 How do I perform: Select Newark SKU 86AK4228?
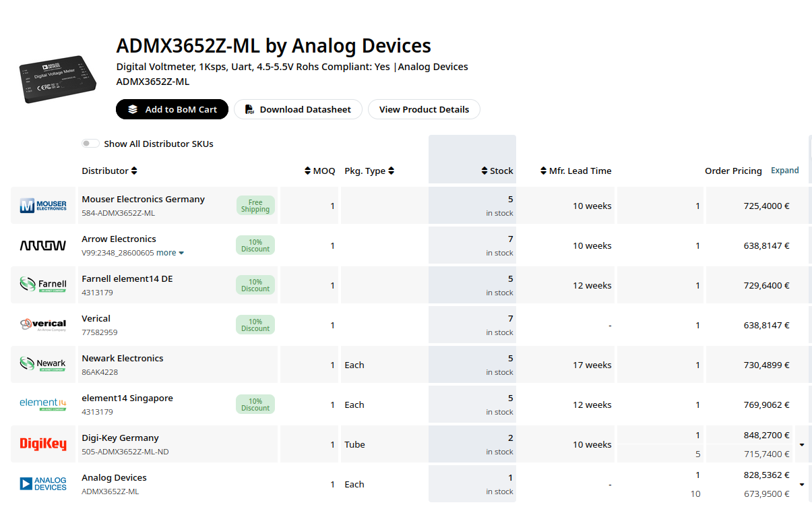click(x=100, y=372)
